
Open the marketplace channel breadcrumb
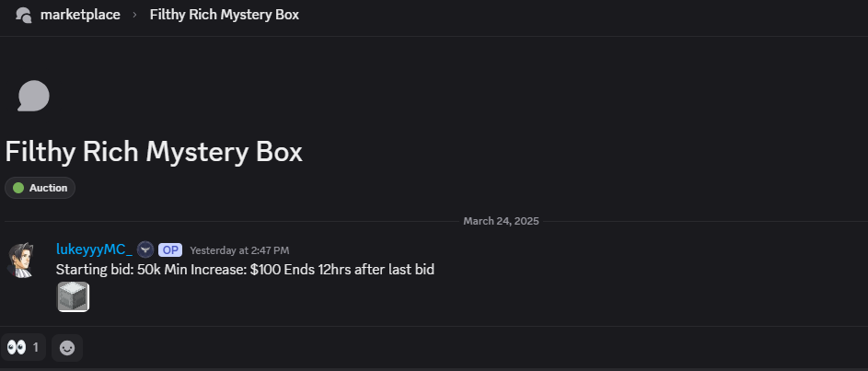80,15
